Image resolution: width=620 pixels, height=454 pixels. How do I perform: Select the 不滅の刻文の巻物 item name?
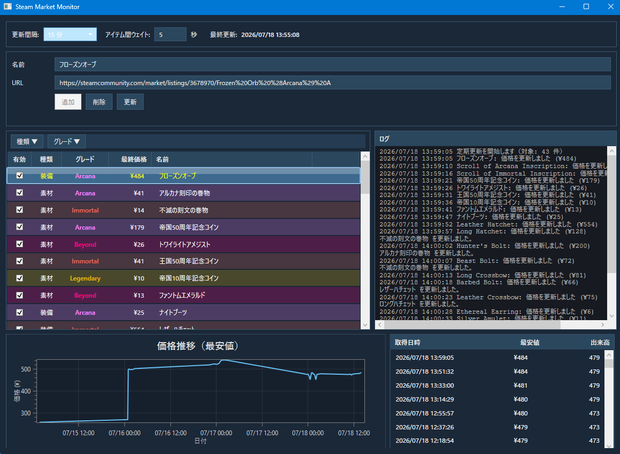coord(183,210)
